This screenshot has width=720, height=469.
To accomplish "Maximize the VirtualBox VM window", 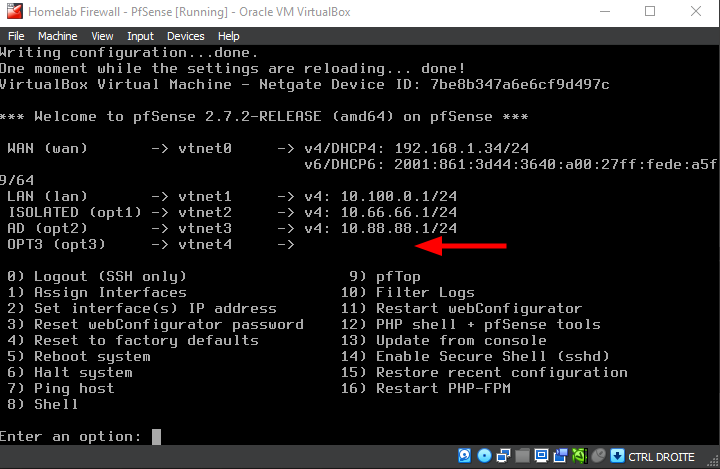I will (x=650, y=11).
